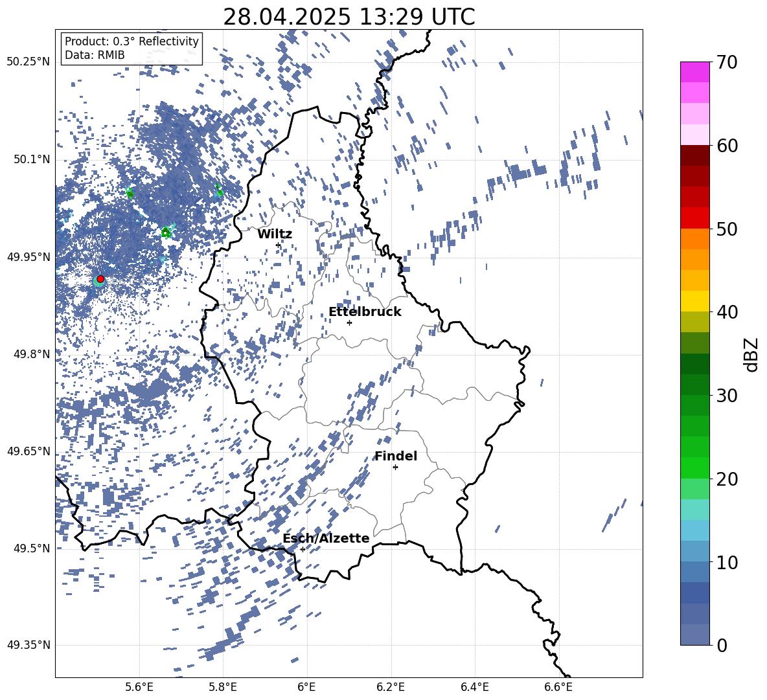Click the Esch/Alzette city label
The image size is (767, 700).
tap(326, 538)
